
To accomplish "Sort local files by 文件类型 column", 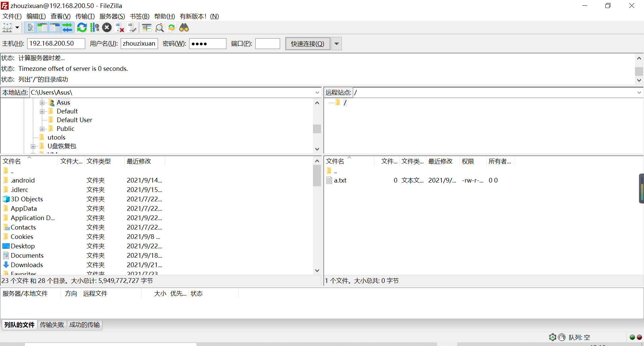I will 105,161.
